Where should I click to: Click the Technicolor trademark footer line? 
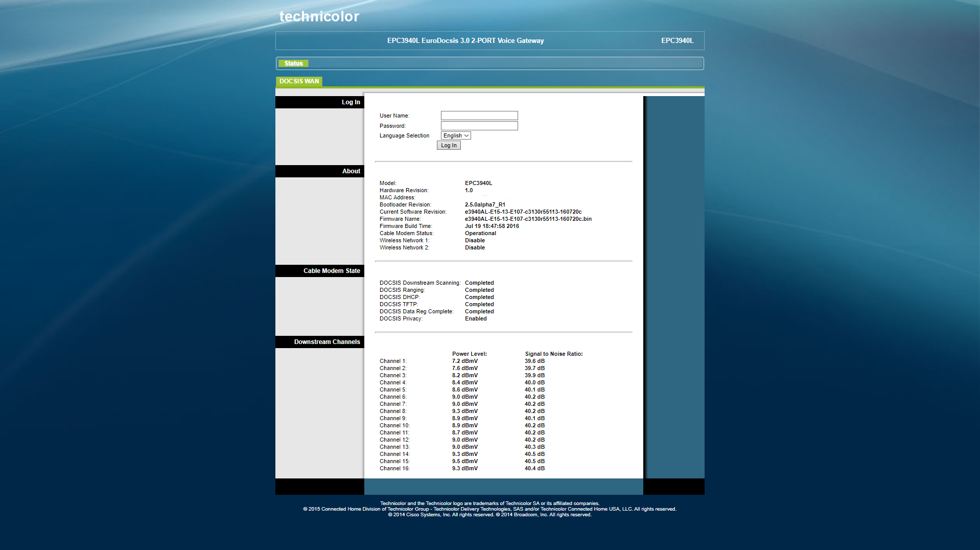pos(489,503)
